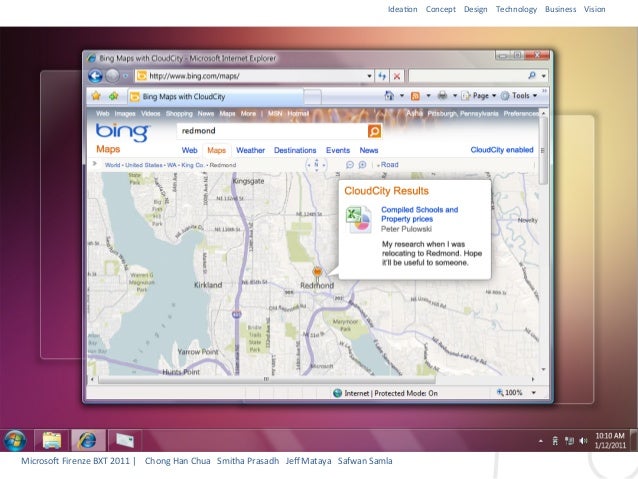Open the Tools menu
Screen dimensions: 638x479
click(x=519, y=96)
